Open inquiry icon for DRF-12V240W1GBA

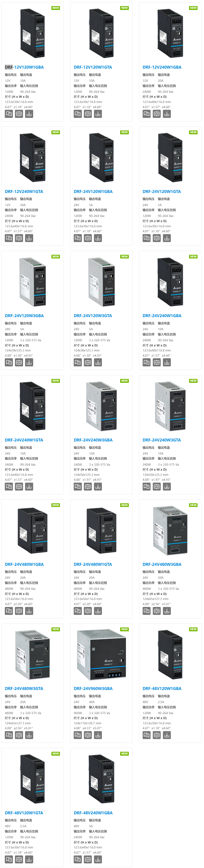pos(147,114)
